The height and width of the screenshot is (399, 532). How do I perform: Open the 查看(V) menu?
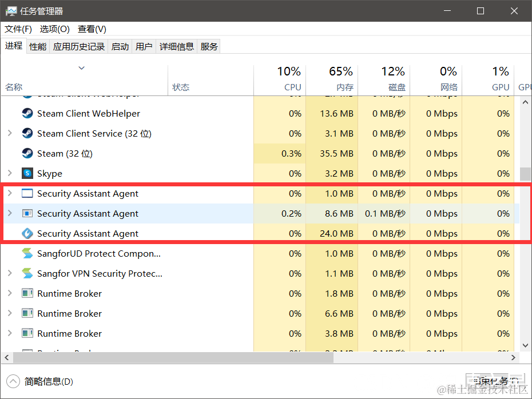[x=92, y=29]
